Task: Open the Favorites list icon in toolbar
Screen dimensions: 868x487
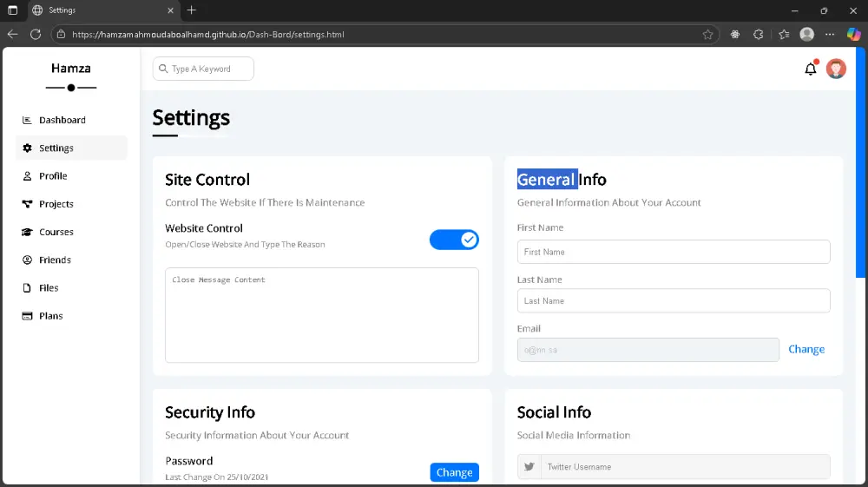Action: point(784,35)
